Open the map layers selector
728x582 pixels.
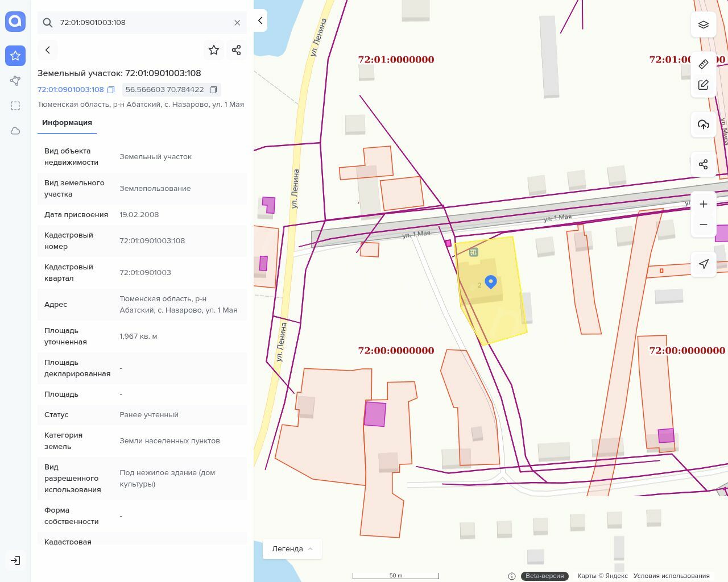pos(703,24)
